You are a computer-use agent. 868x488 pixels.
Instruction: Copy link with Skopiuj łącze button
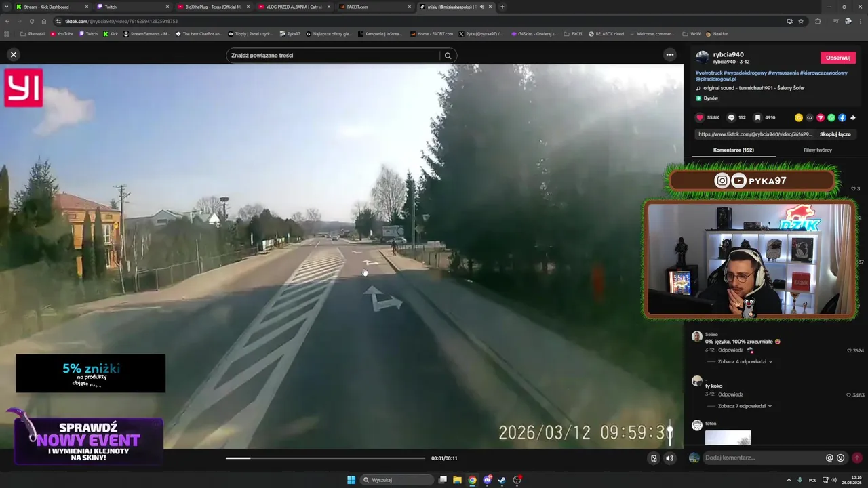pos(835,134)
